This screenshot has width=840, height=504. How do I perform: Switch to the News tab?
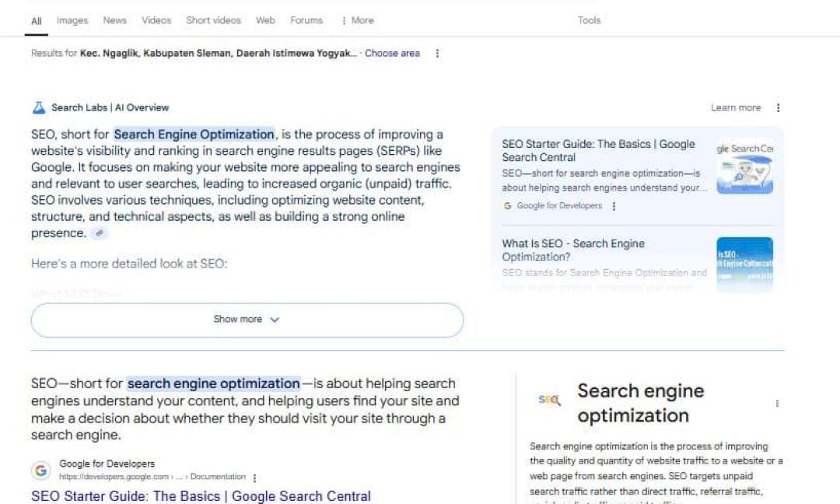click(x=114, y=20)
